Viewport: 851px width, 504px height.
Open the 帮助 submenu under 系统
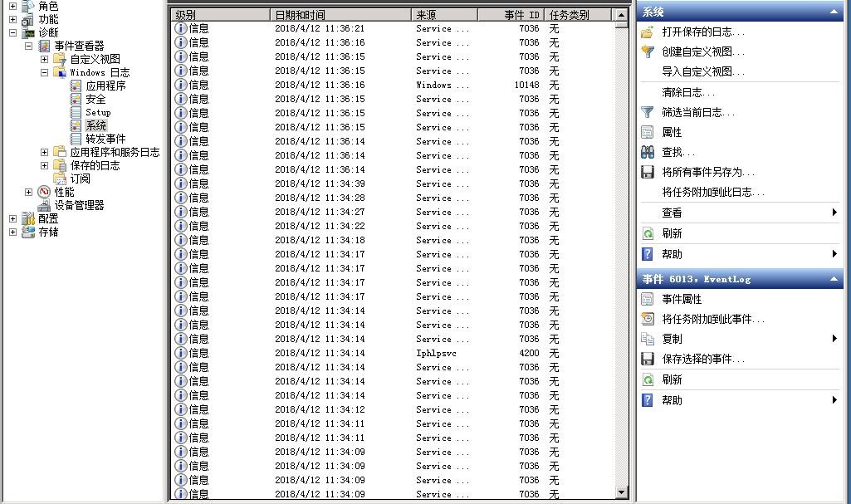pos(834,254)
